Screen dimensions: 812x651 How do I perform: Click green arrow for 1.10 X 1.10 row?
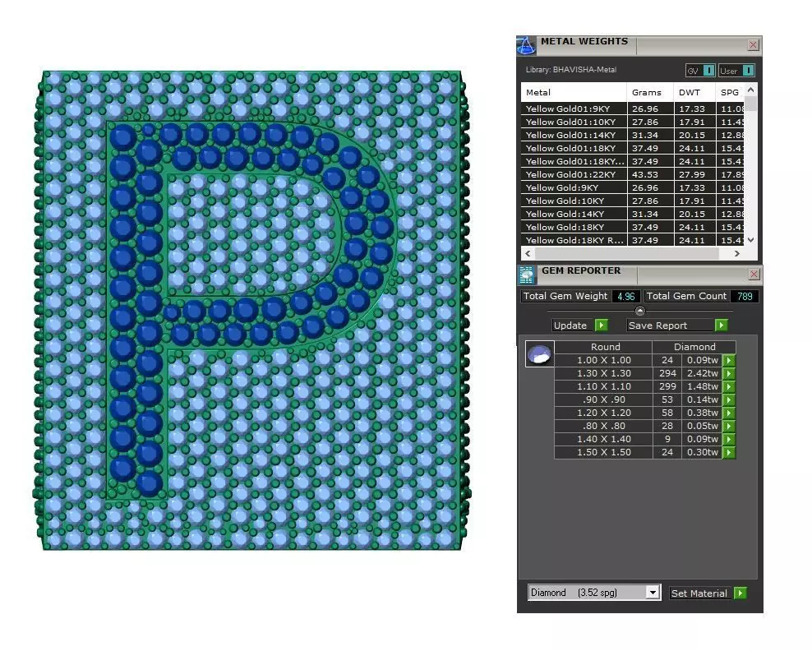click(729, 387)
